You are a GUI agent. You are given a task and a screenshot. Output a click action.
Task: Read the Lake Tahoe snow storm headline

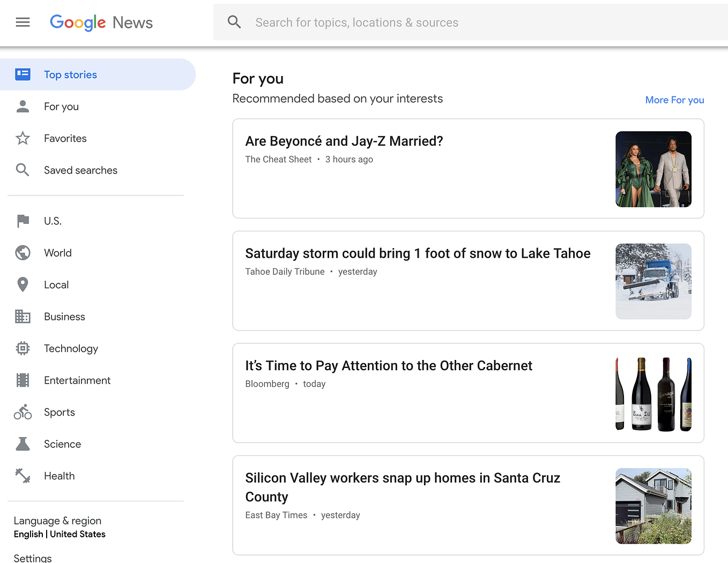coord(418,253)
